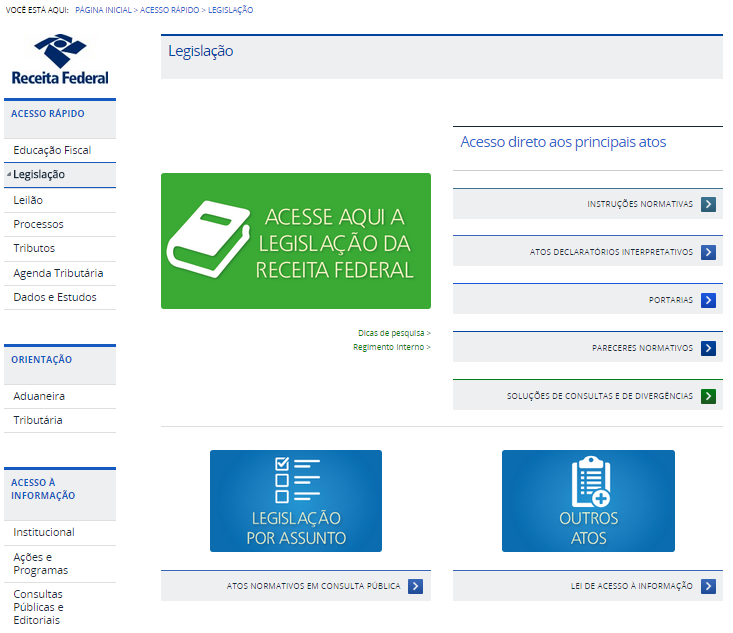Screen dimensions: 733x633
Task: Click the arrow icon for Atos Normativos em Consulta Pública
Action: 415,586
